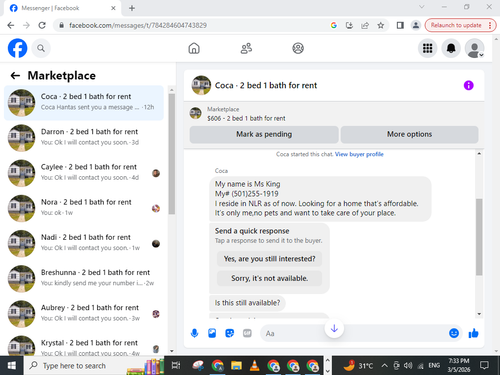Open Nadi conversation
The width and height of the screenshot is (500, 375).
(x=84, y=243)
